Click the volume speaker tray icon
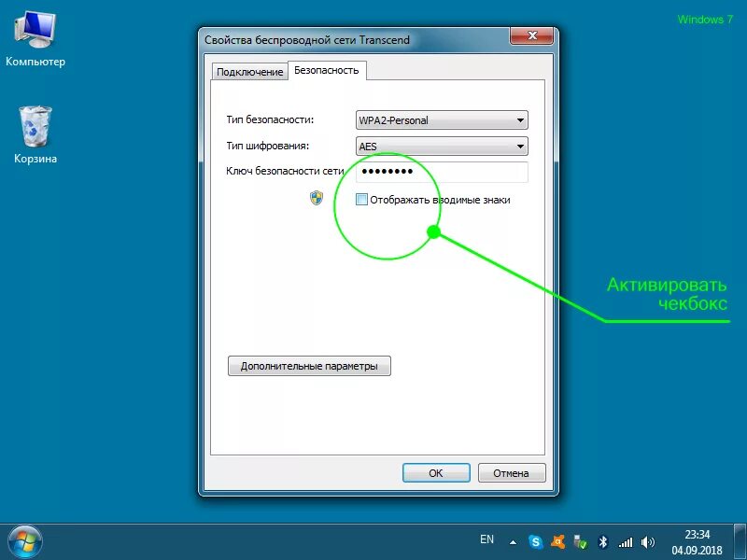Screen dimensions: 747x560 pos(648,542)
